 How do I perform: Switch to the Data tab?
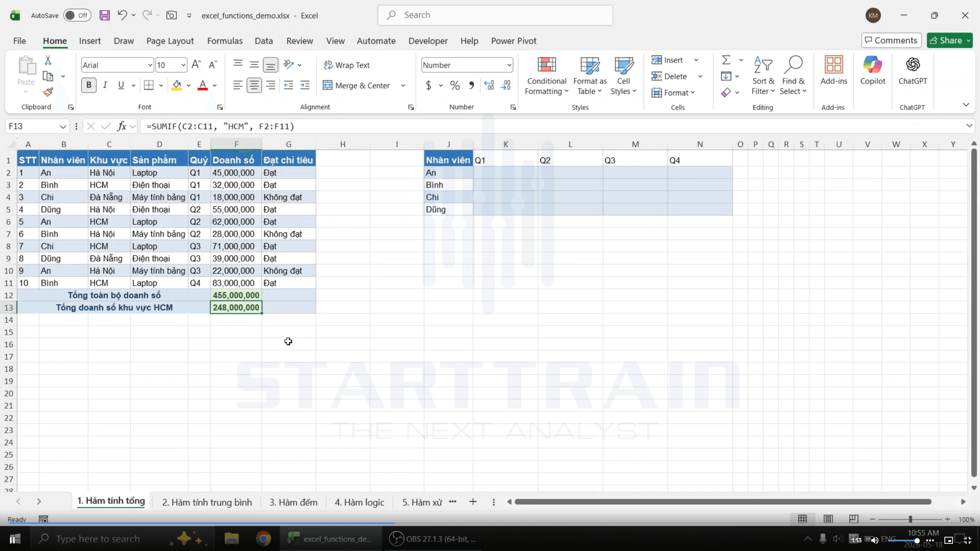click(264, 41)
